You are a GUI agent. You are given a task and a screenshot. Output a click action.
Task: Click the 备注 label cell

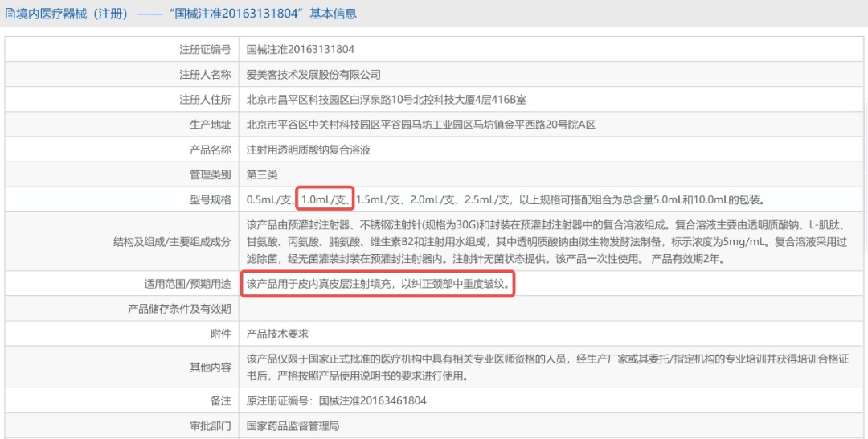coord(122,400)
